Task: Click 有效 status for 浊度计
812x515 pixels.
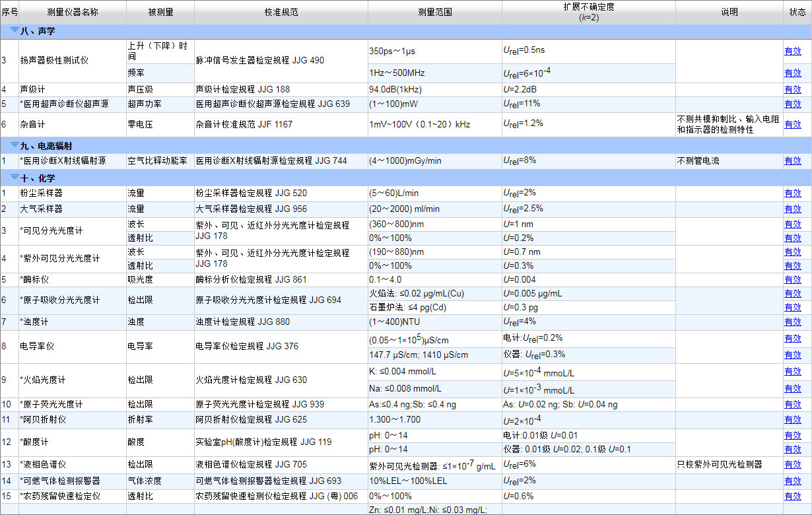Action: pyautogui.click(x=792, y=322)
